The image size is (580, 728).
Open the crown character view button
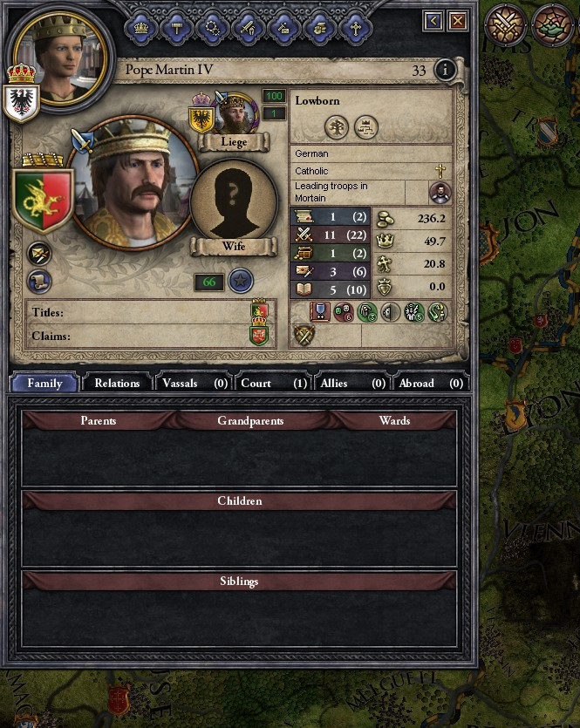141,28
